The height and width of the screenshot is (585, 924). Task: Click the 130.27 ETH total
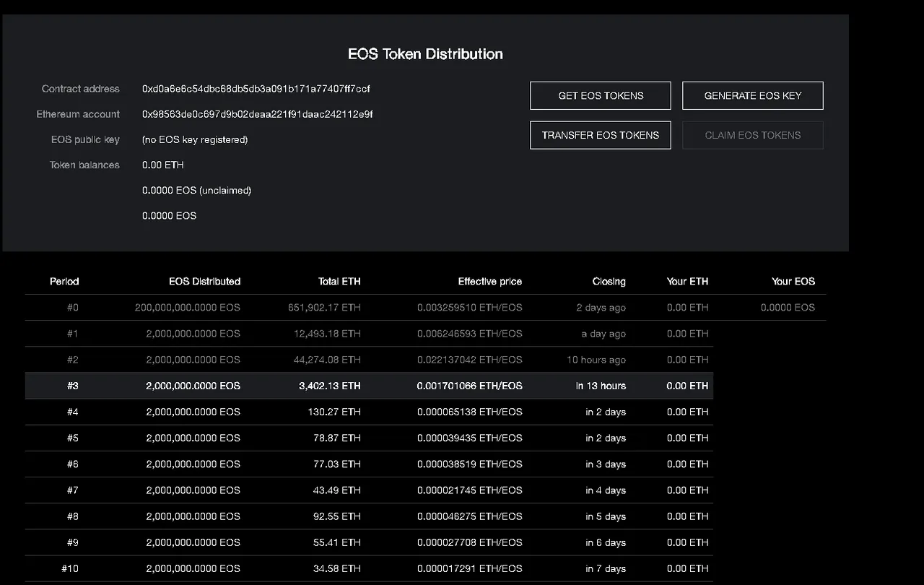coord(334,412)
